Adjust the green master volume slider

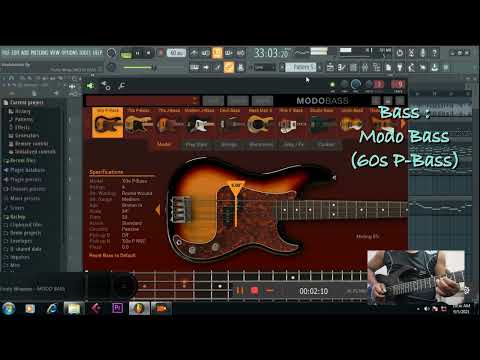[x=139, y=68]
